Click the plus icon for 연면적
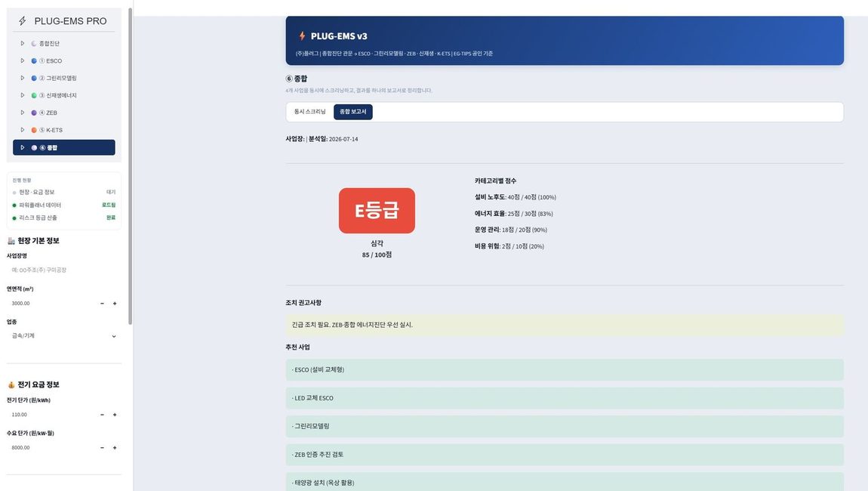 [x=115, y=304]
